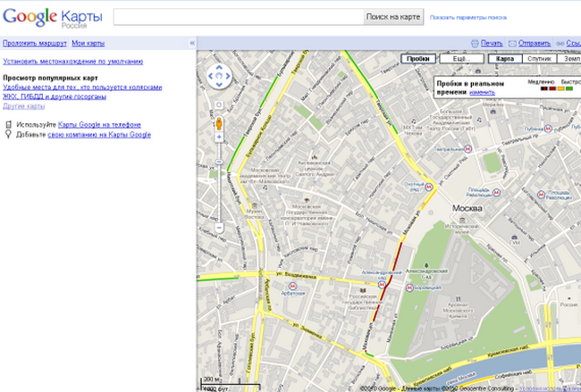Click Александровский Сад park label
The image size is (581, 392).
(426, 273)
